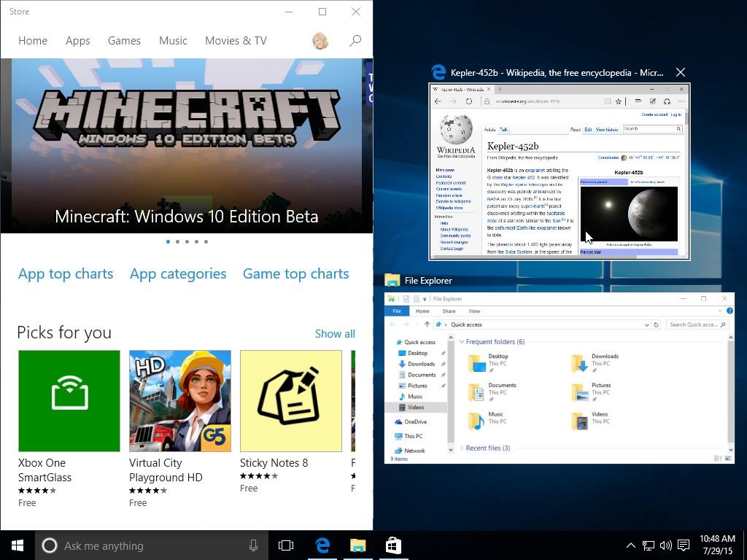Viewport: 747px width, 560px height.
Task: Open App categories link
Action: [178, 274]
